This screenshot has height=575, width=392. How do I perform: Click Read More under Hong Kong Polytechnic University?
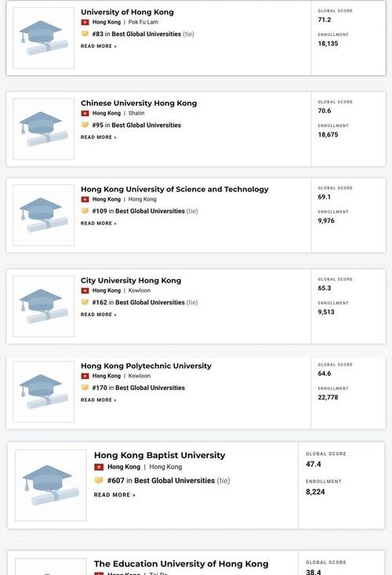pyautogui.click(x=99, y=400)
